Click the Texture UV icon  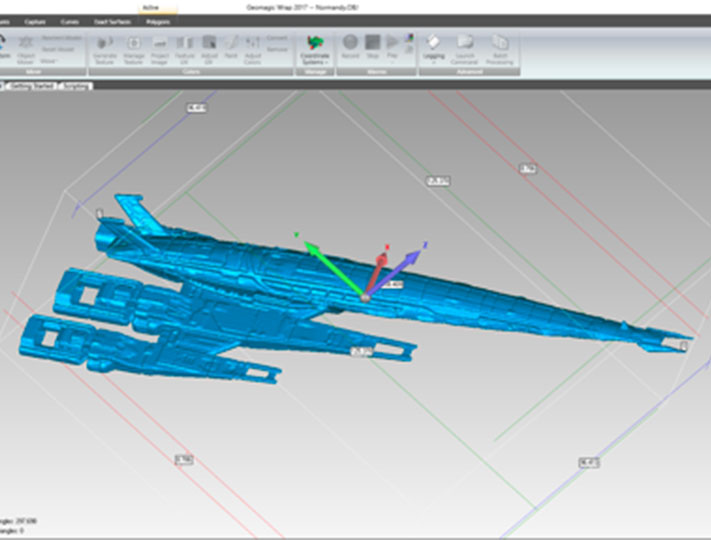[185, 45]
